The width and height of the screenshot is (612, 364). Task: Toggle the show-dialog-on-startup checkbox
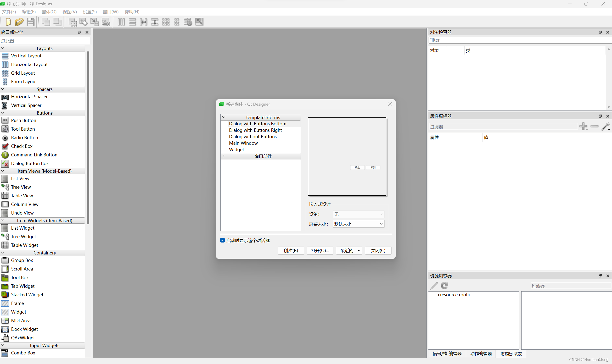pos(222,240)
